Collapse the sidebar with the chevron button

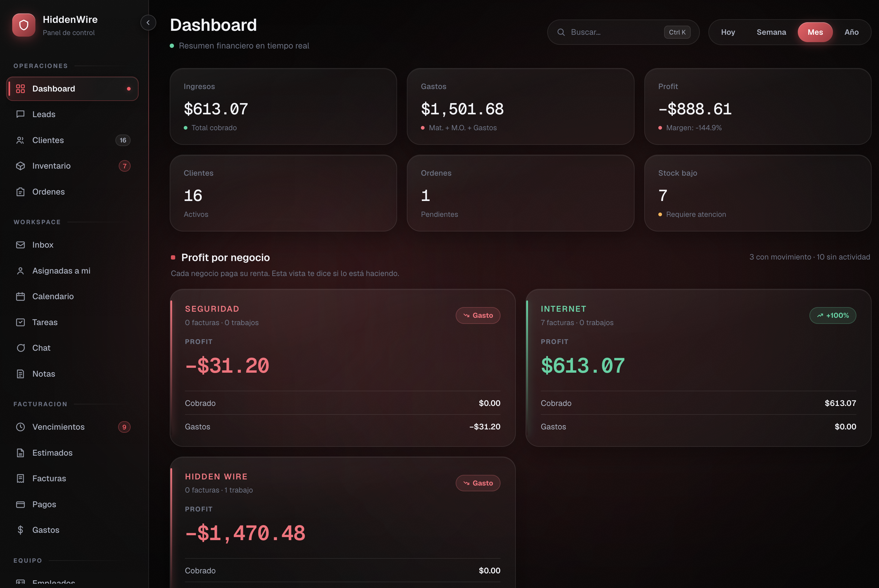tap(148, 23)
